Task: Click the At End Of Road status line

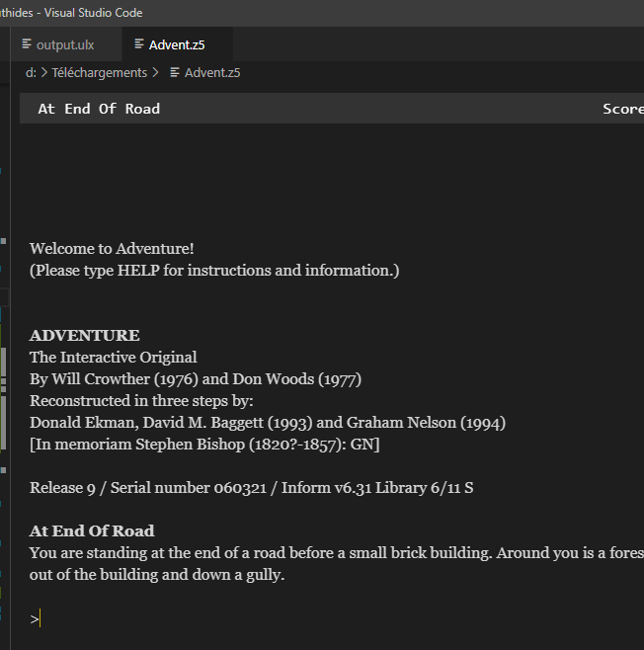Action: click(99, 109)
